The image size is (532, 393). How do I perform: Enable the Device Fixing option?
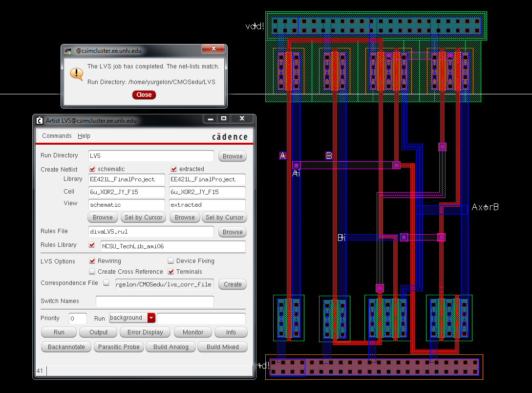171,261
